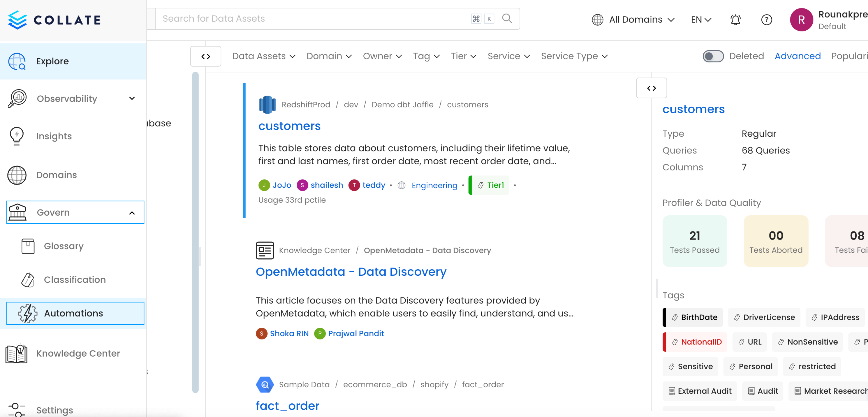
Task: Open the Owner filter menu
Action: [382, 56]
